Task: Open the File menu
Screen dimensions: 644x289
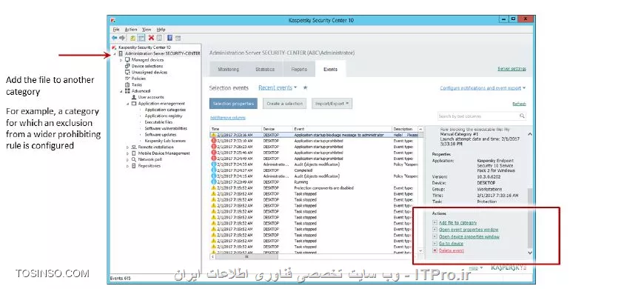Action: coord(116,30)
